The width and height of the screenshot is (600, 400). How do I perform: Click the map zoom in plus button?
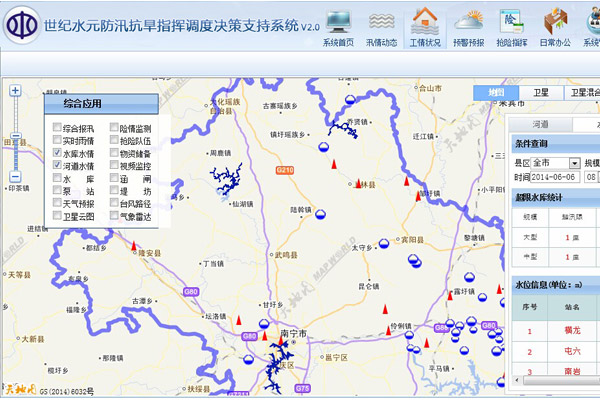[15, 91]
